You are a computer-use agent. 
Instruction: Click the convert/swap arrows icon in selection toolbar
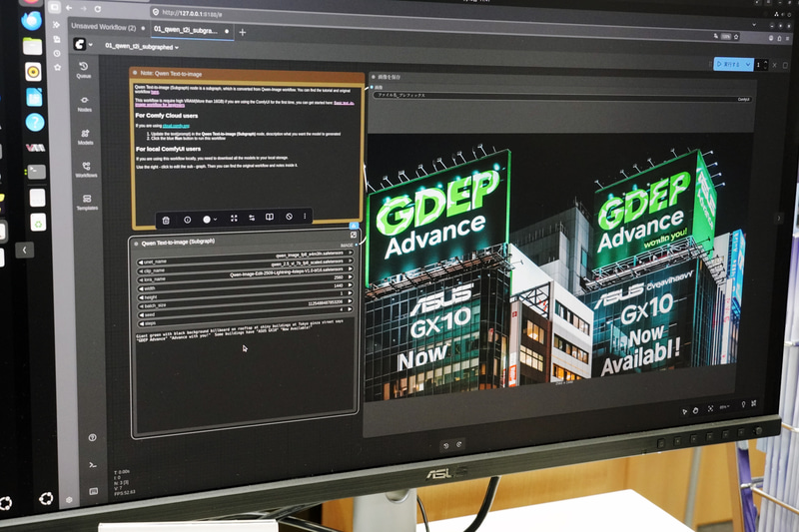(x=252, y=218)
